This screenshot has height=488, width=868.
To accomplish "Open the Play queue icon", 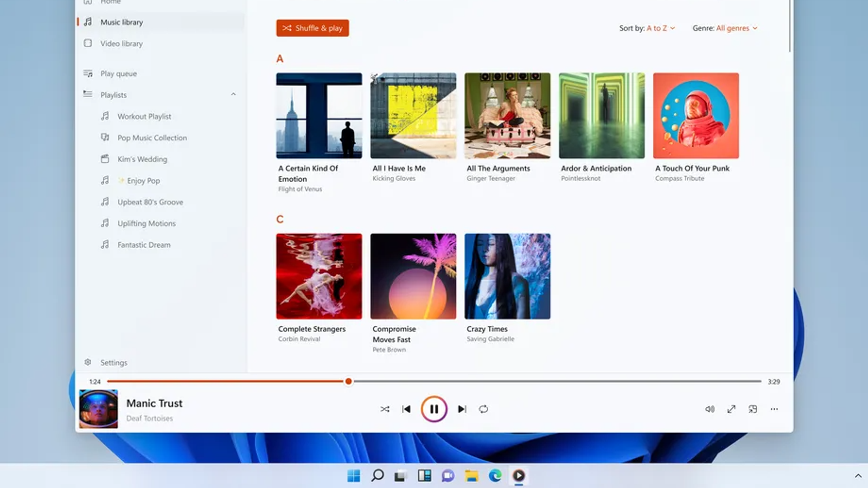I will tap(88, 73).
